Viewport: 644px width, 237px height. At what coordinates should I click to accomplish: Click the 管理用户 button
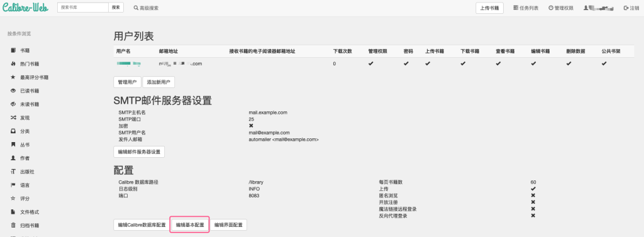coord(127,82)
